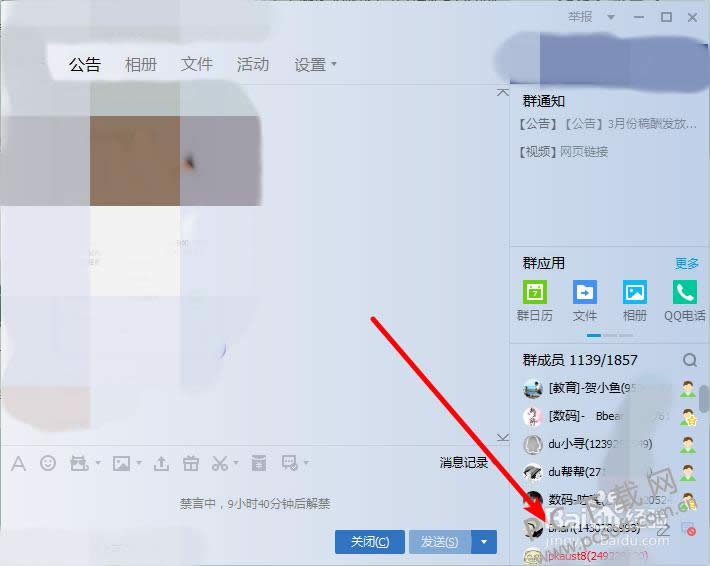Screen dimensions: 710x566
Task: Click the group apps page indicator
Action: click(609, 336)
